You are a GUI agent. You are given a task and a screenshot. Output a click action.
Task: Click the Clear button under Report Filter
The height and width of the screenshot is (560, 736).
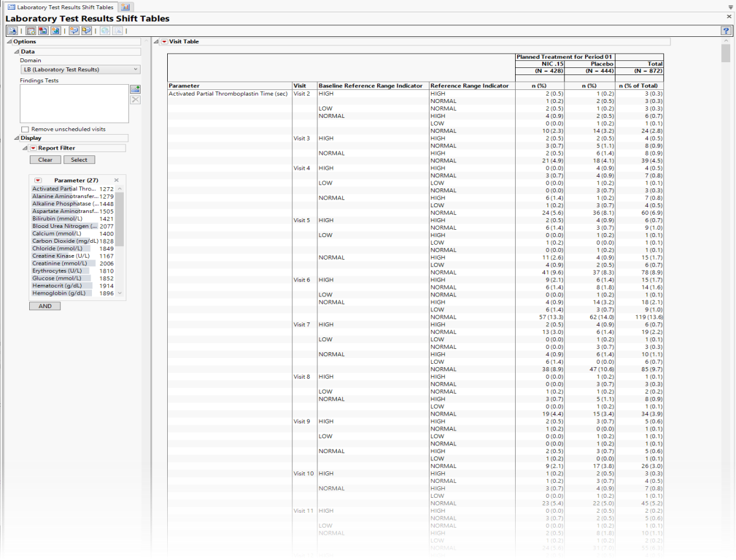[x=45, y=159]
